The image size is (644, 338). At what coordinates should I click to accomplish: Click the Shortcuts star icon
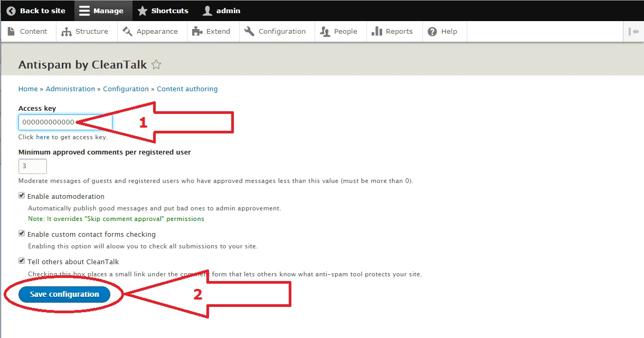point(142,11)
